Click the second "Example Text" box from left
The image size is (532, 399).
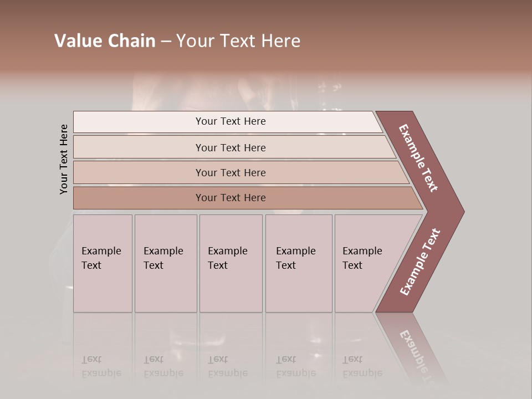pos(165,263)
